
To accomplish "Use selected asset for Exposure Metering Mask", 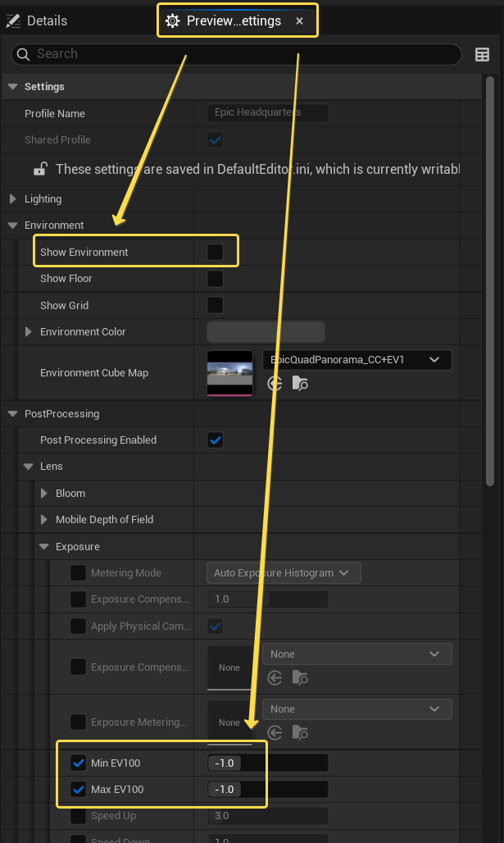I will (x=275, y=733).
